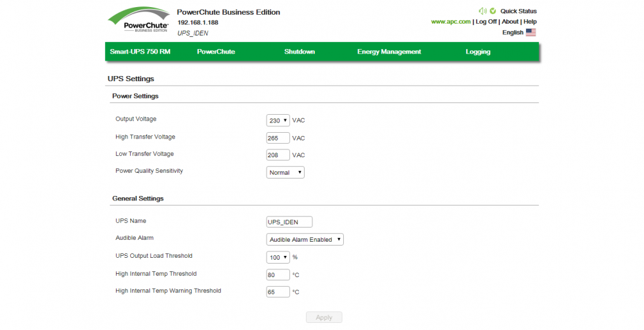Viewport: 644px width, 330px height.
Task: Click the US flag language icon
Action: tap(531, 32)
